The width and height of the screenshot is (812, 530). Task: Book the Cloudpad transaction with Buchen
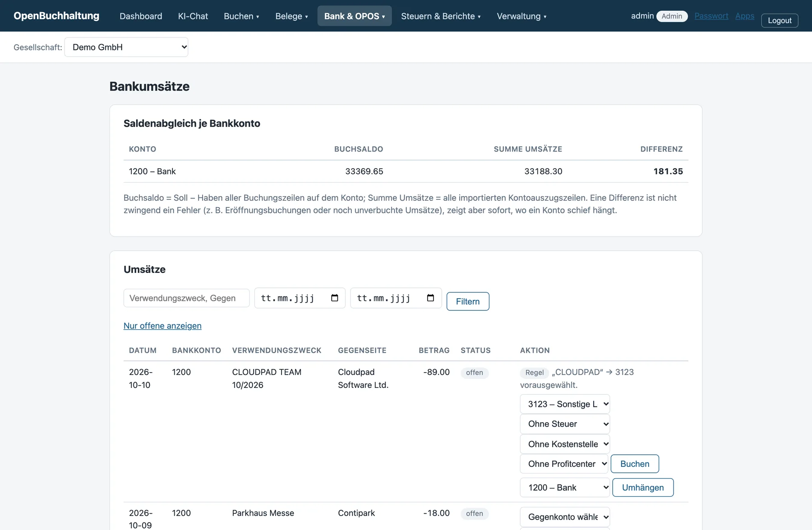pos(635,464)
